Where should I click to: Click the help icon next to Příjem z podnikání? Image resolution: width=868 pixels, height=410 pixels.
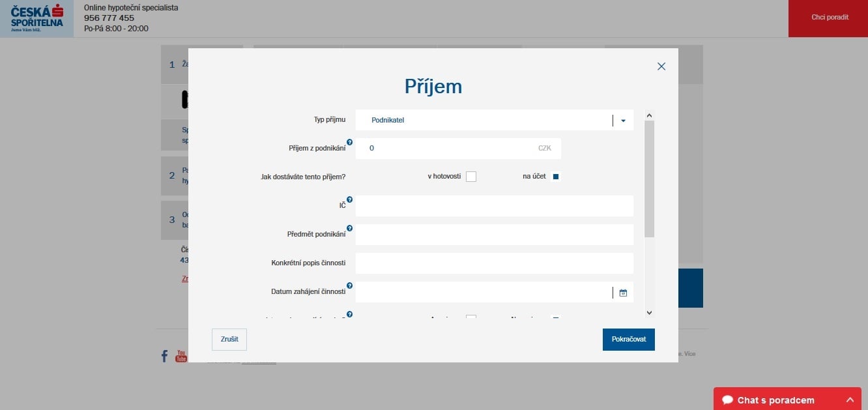click(350, 142)
